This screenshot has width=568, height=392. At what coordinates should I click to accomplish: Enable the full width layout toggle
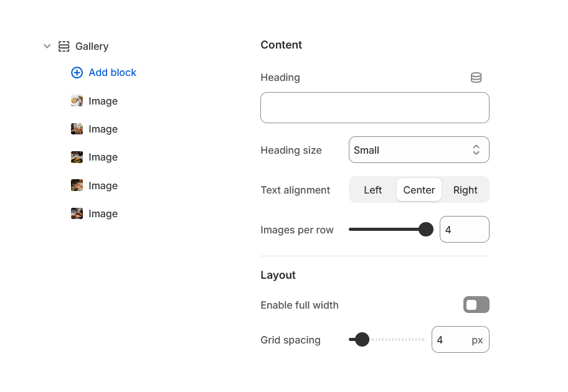[x=476, y=305]
